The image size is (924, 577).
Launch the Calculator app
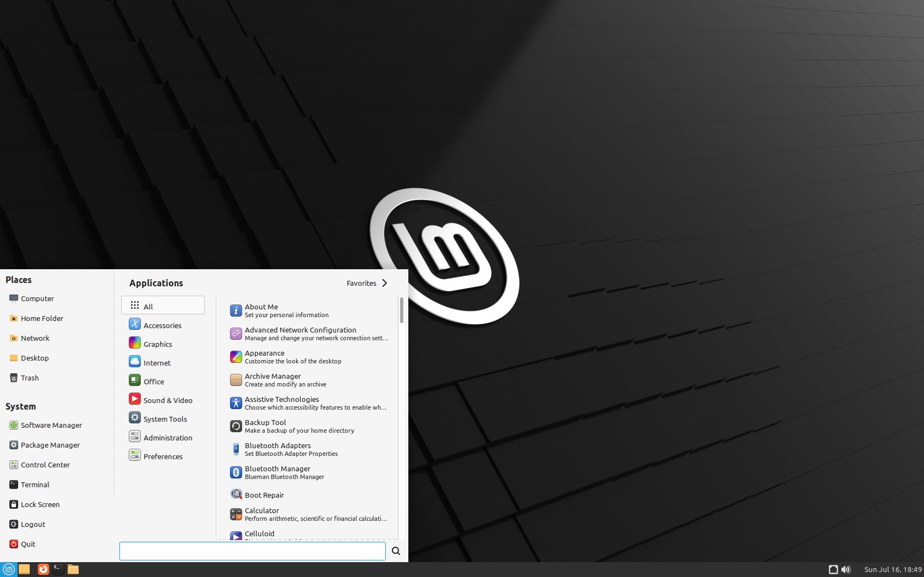[x=309, y=514]
